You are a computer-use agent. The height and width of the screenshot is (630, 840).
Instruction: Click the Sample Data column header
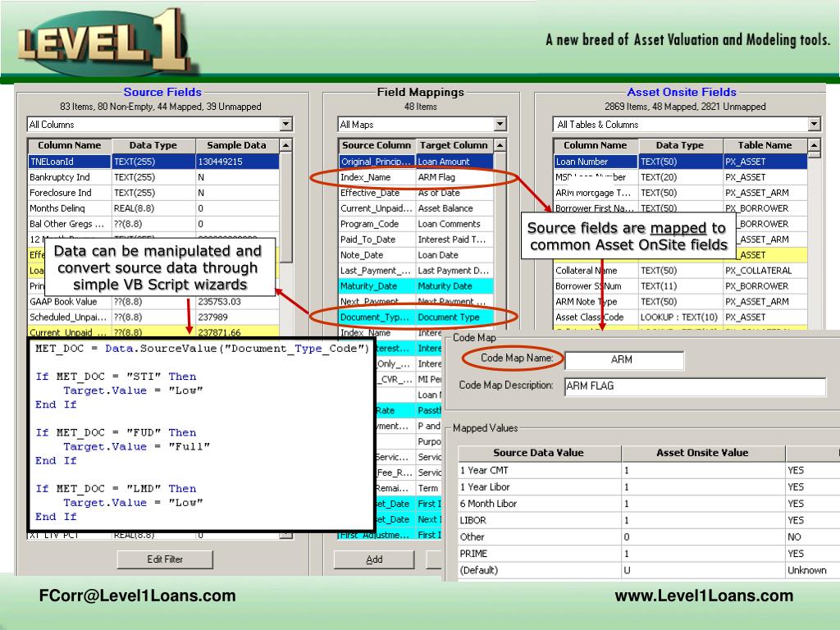pyautogui.click(x=237, y=145)
